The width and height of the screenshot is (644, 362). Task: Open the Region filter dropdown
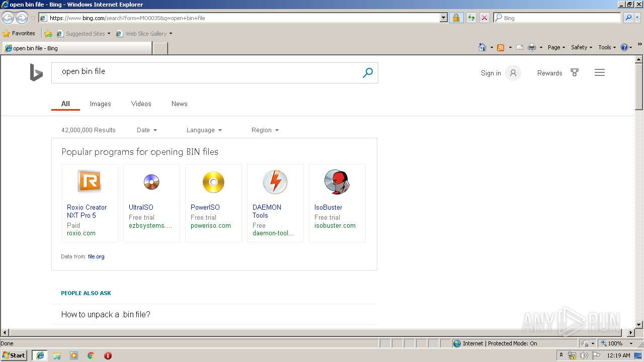[x=265, y=130]
